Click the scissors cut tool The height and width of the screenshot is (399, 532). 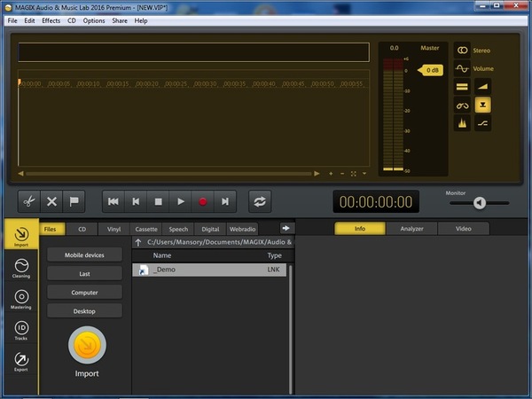(28, 201)
